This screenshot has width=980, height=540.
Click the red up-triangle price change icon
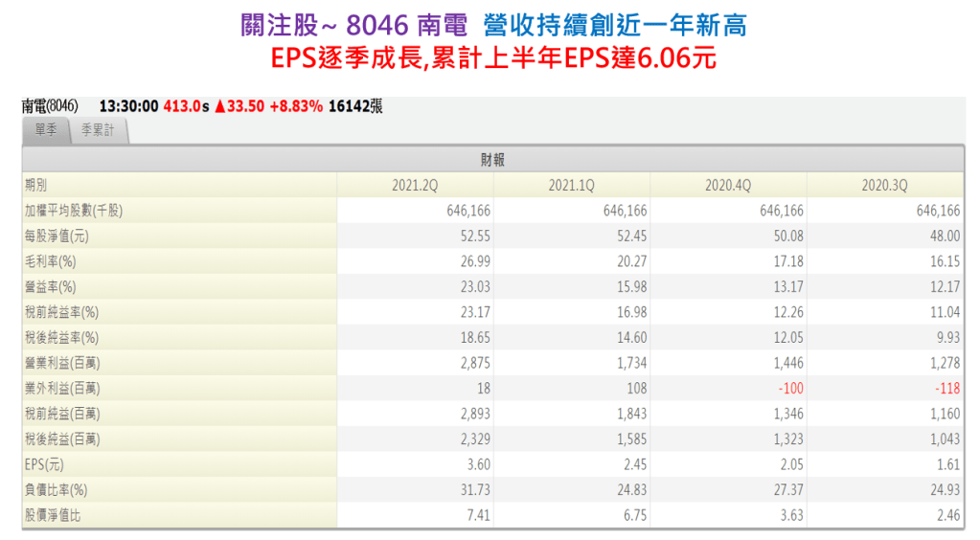[x=219, y=107]
